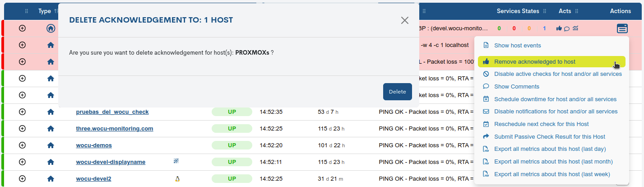
Task: Open the Actions menu icon for first host
Action: coord(622,28)
